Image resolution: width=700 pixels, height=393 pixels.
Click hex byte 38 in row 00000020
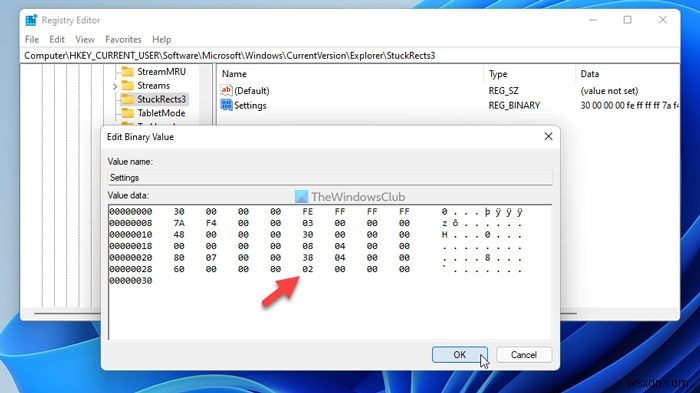coord(308,258)
